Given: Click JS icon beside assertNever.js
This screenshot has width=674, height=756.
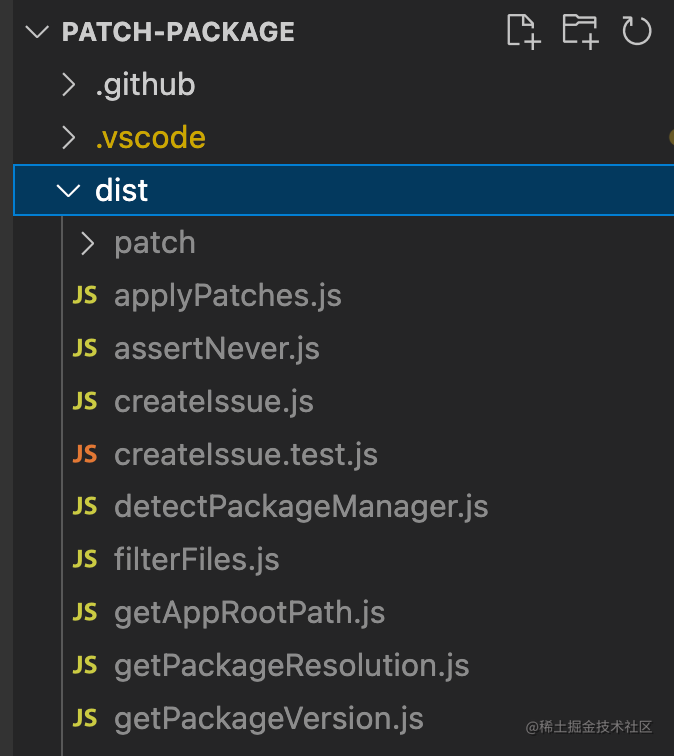Looking at the screenshot, I should (85, 349).
